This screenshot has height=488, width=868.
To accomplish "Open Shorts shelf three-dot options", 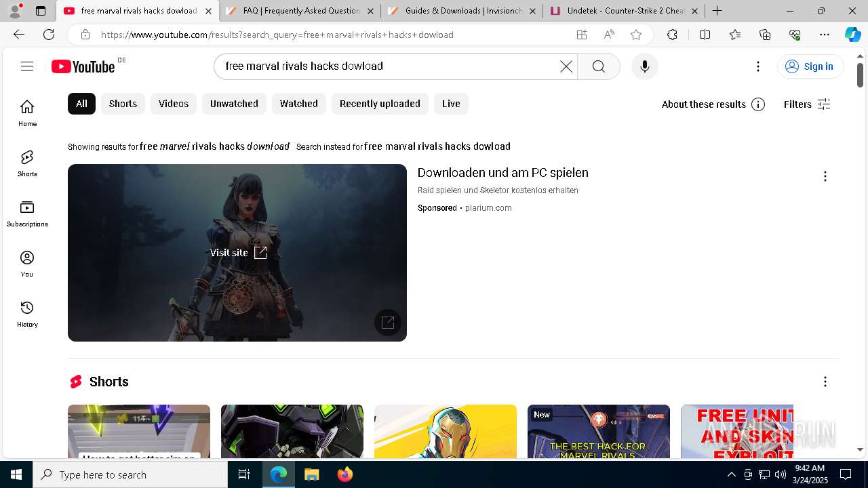I will 825,382.
